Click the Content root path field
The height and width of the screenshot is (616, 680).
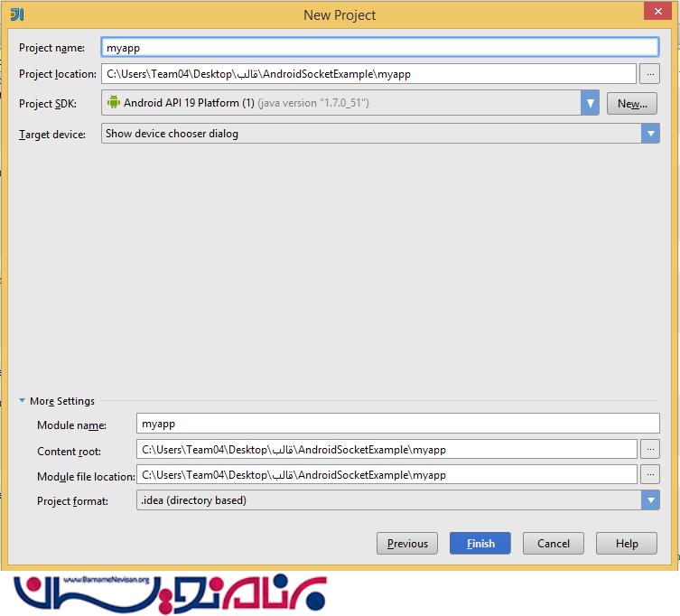(x=387, y=449)
